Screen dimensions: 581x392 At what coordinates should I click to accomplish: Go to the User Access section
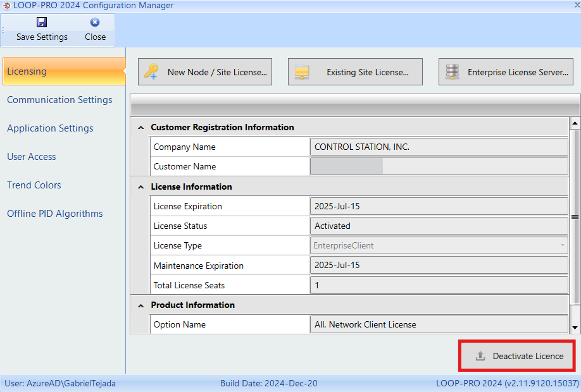pyautogui.click(x=32, y=157)
